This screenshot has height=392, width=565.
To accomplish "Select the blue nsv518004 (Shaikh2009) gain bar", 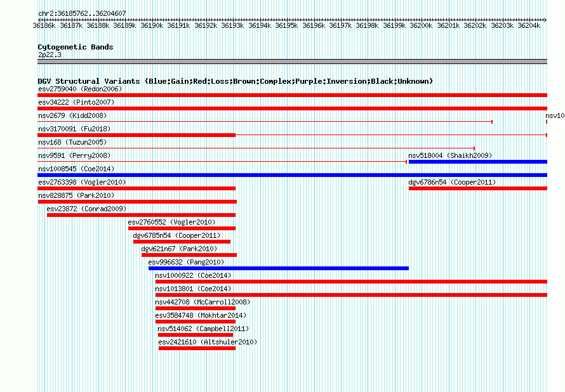I will point(478,162).
